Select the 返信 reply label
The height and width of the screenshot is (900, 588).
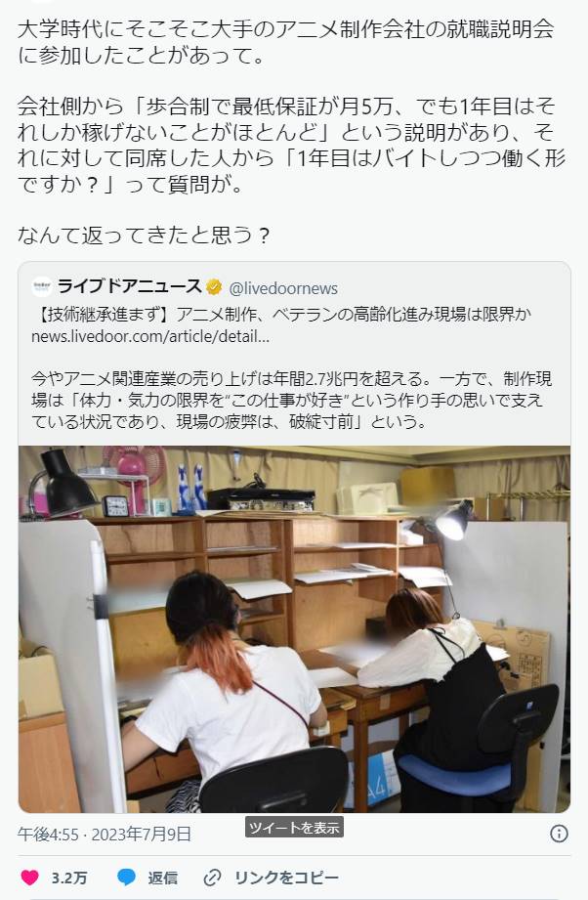point(162,878)
